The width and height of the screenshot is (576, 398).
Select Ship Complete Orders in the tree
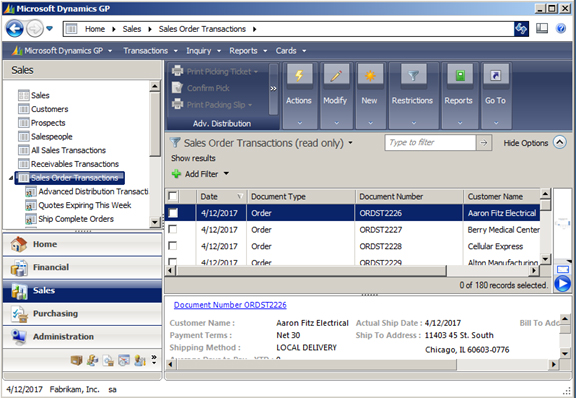pyautogui.click(x=76, y=219)
